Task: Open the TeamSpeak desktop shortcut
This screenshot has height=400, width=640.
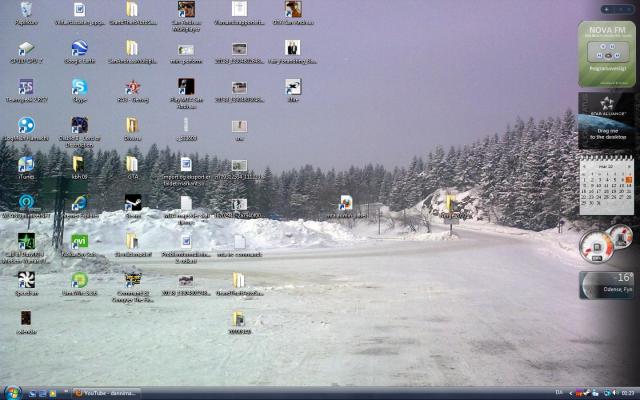Action: pos(26,87)
